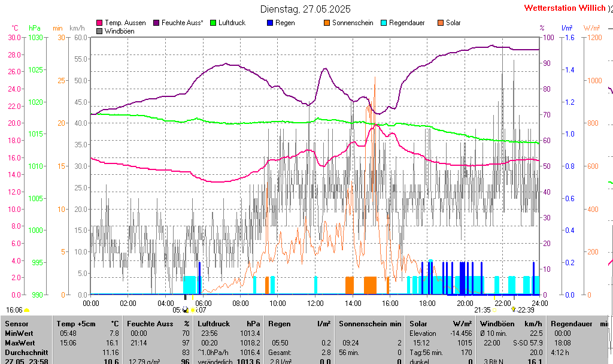
Task: Click the green hPa axis unit label
Action: click(35, 28)
